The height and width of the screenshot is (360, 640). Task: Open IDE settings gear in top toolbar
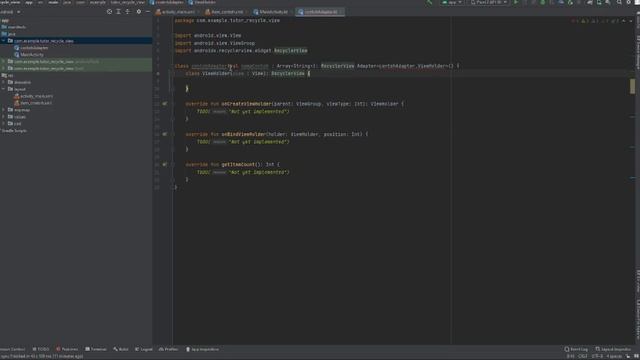(x=629, y=2)
